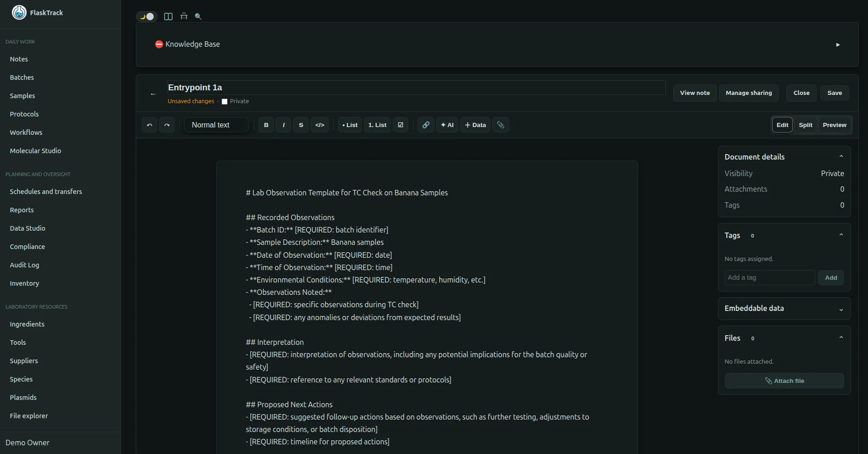Viewport: 868px width, 454px height.
Task: Focus the Add a tag field
Action: 769,277
